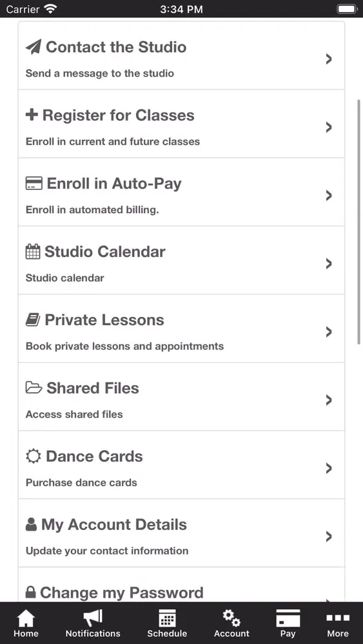The height and width of the screenshot is (644, 363).
Task: Open Update your contact information text
Action: coord(107,551)
